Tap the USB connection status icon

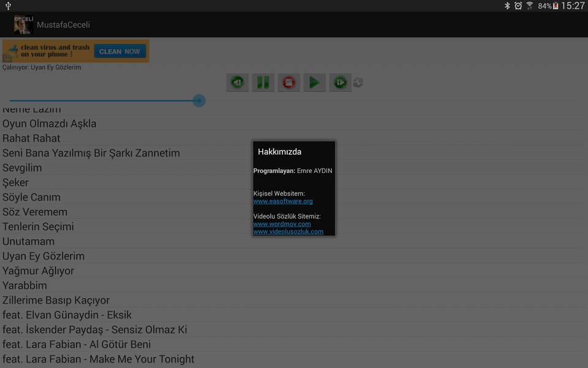click(8, 6)
